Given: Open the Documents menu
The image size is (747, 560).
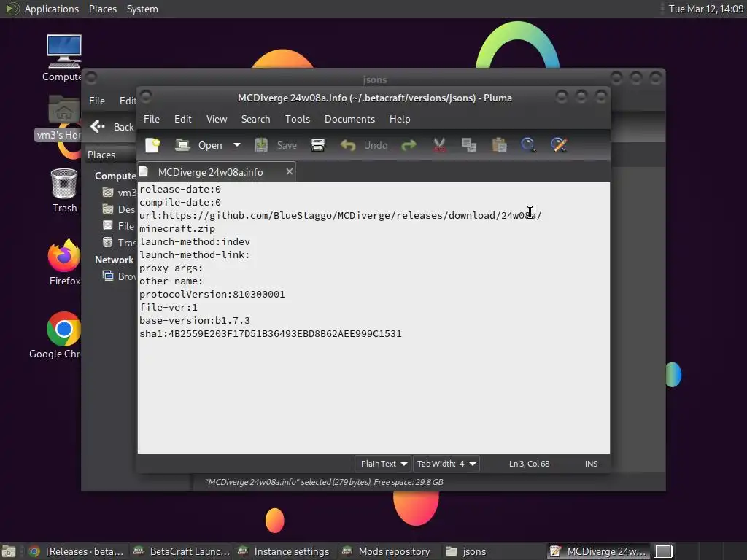Looking at the screenshot, I should [x=349, y=119].
